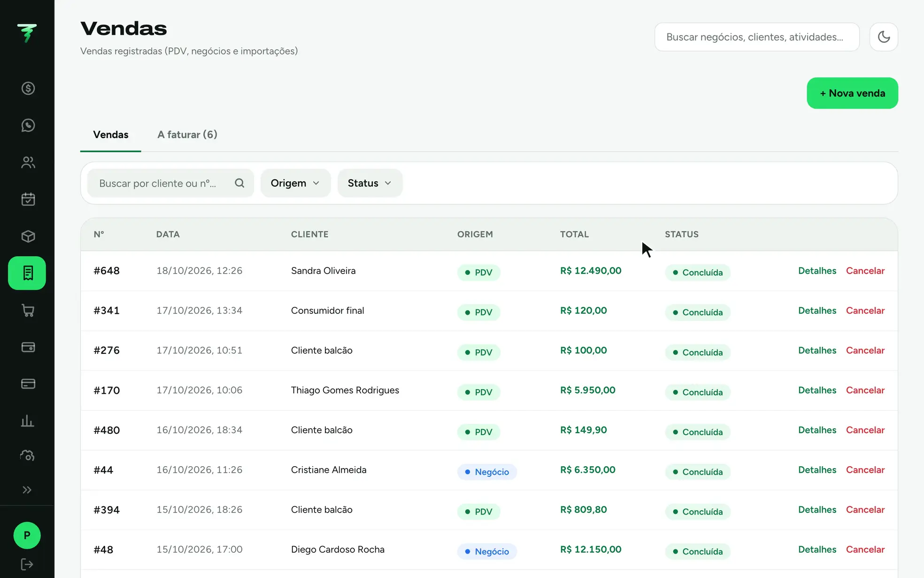
Task: Open the Origem filter dropdown
Action: click(x=295, y=183)
